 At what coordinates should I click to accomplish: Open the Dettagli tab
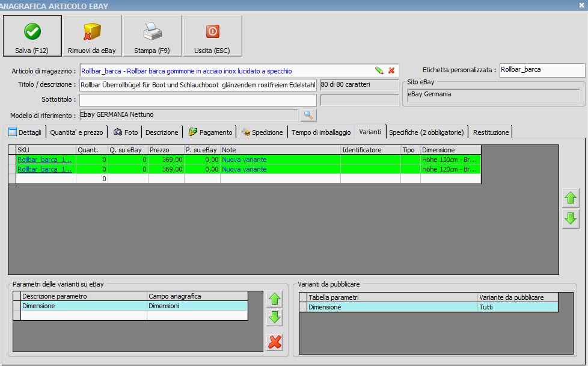(x=25, y=132)
